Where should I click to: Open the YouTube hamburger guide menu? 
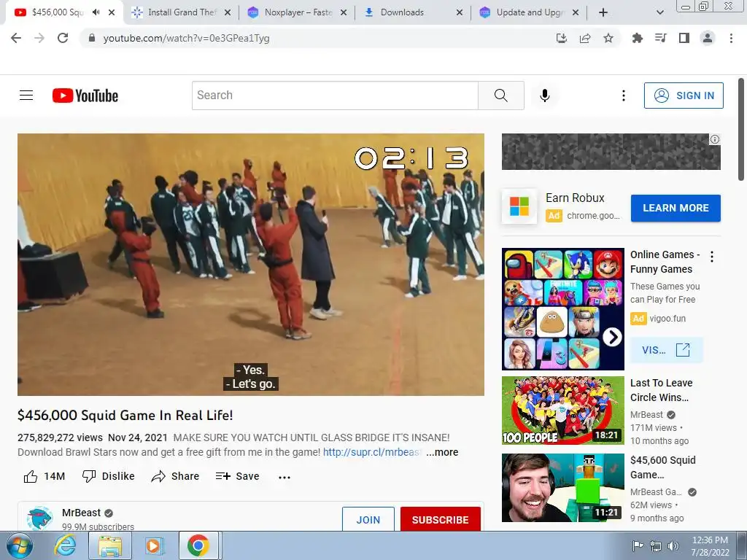(x=26, y=96)
